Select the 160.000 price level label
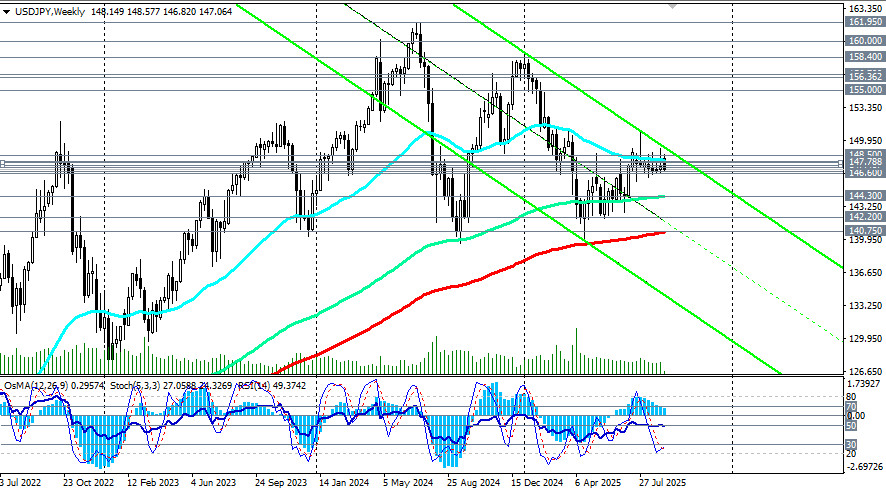This screenshot has height=490, width=886. (864, 41)
